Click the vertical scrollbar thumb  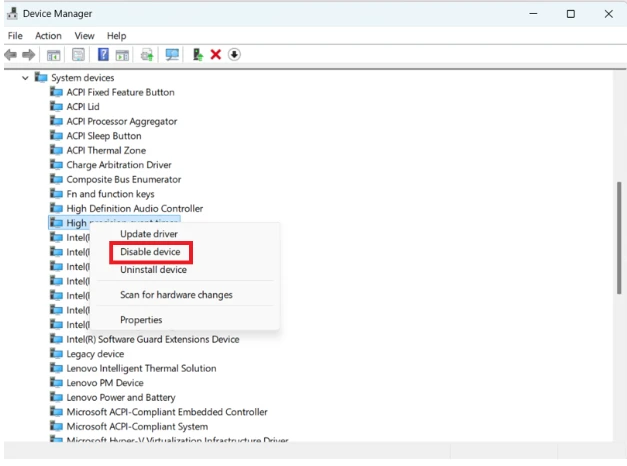(619, 238)
